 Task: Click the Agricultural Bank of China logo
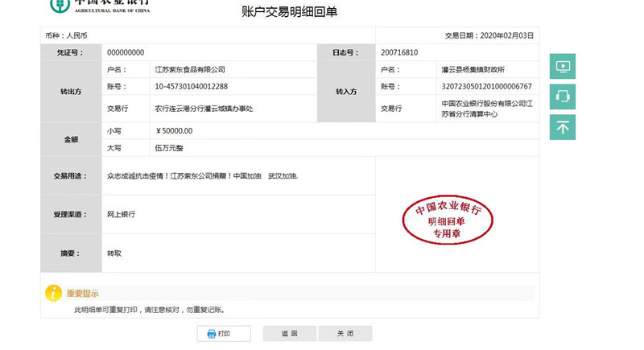(x=100, y=6)
